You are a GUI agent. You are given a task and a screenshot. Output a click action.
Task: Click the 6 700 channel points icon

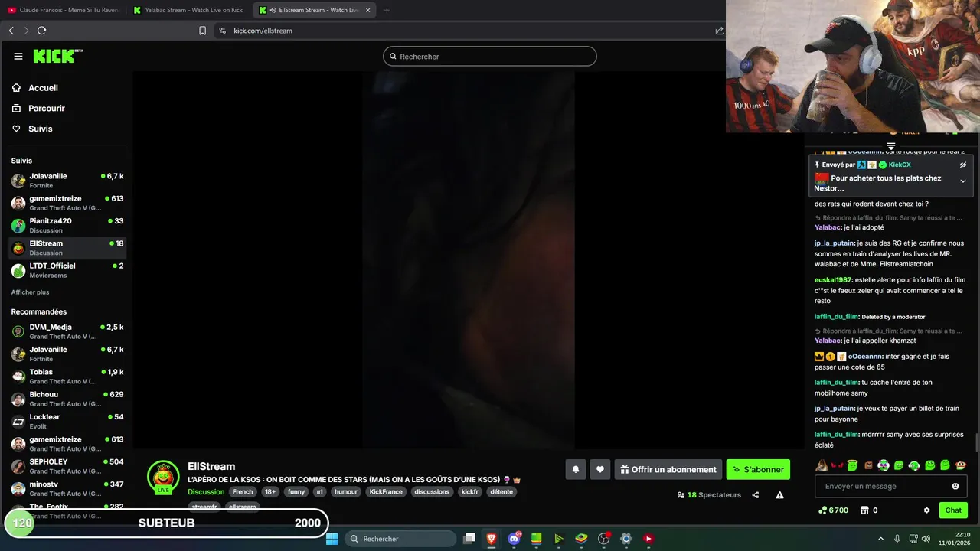(x=822, y=510)
